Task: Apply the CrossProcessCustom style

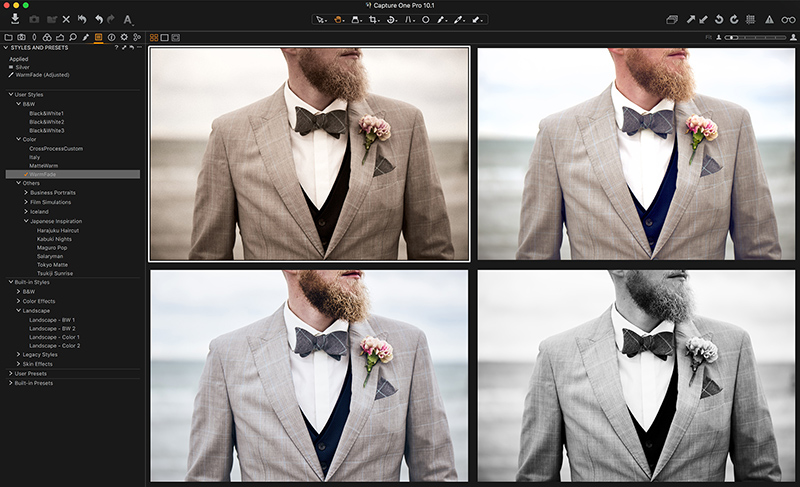Action: (56, 148)
